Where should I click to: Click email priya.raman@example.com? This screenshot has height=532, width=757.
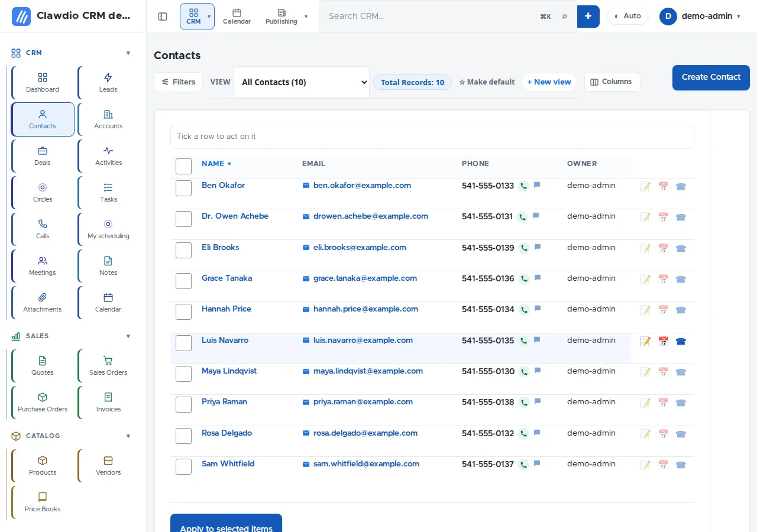point(363,401)
